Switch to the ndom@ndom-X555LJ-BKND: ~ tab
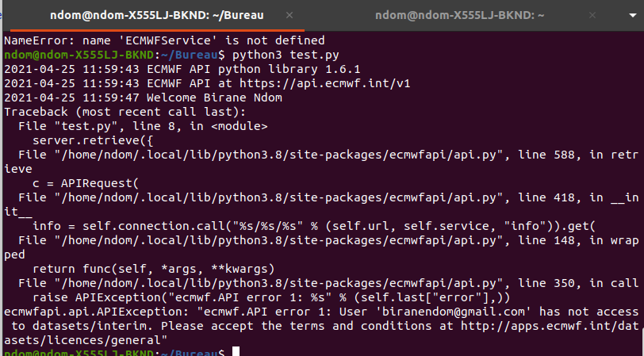This screenshot has height=356, width=644. pyautogui.click(x=459, y=15)
